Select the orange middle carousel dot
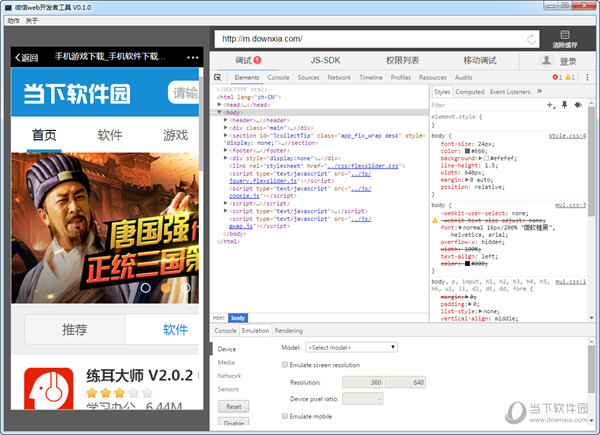Image resolution: width=600 pixels, height=435 pixels. click(x=165, y=288)
